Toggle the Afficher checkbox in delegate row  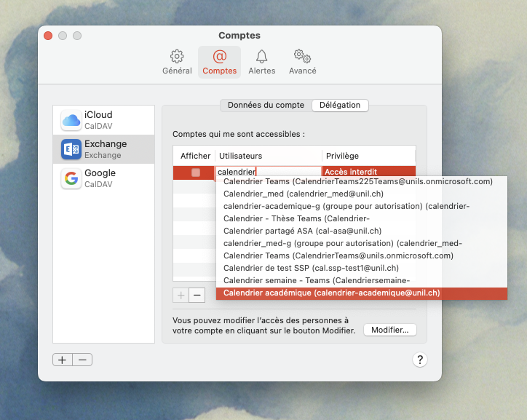click(x=195, y=173)
